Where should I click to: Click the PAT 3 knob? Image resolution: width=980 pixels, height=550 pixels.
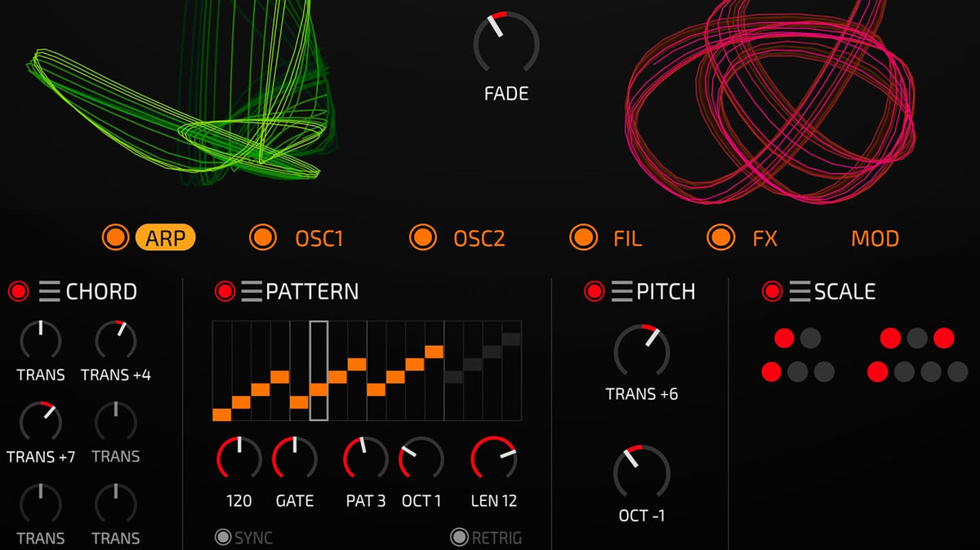pyautogui.click(x=366, y=459)
